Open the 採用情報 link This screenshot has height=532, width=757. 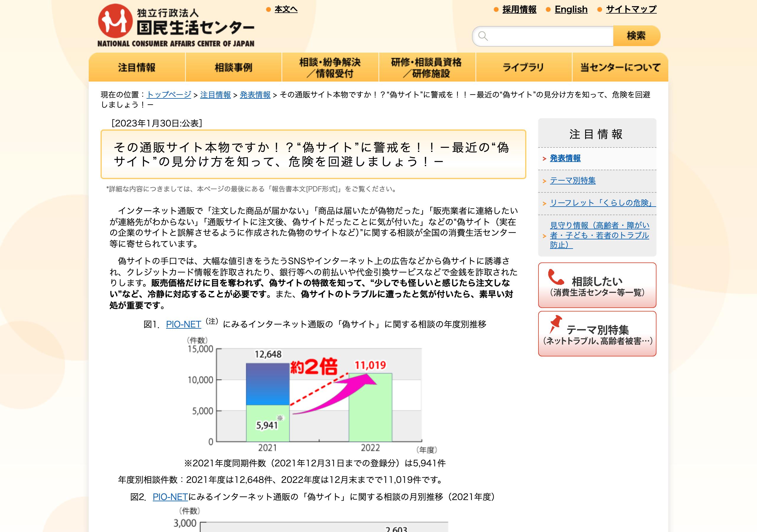[x=519, y=9]
